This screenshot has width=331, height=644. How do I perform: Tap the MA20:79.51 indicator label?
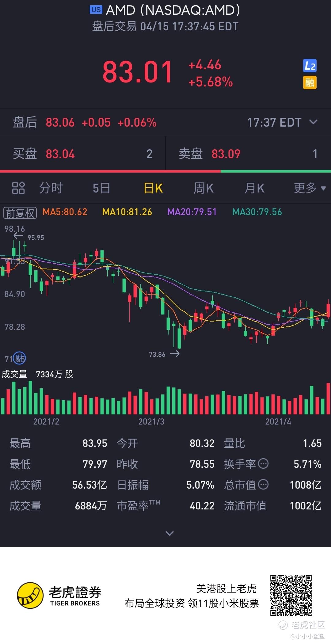[192, 212]
